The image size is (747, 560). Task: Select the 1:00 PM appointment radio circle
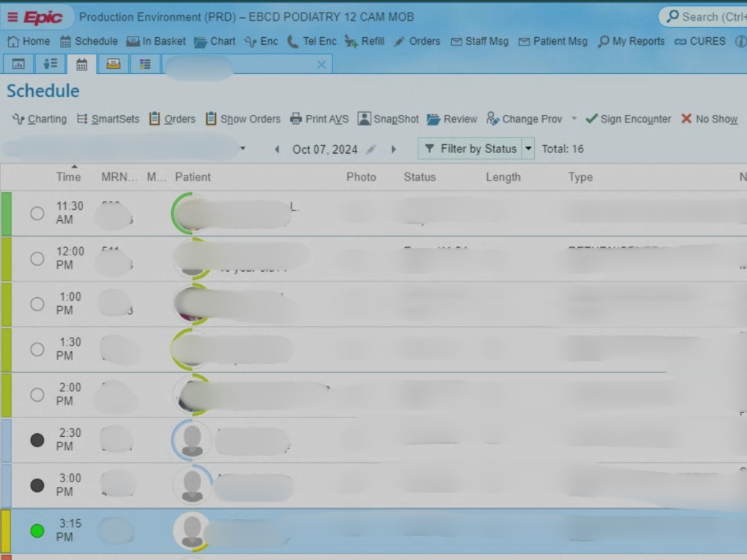tap(37, 304)
